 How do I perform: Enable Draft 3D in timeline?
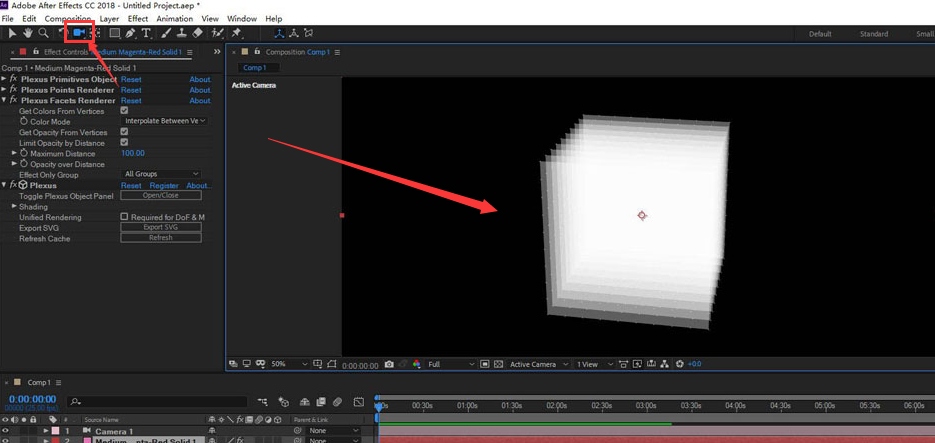tap(284, 402)
